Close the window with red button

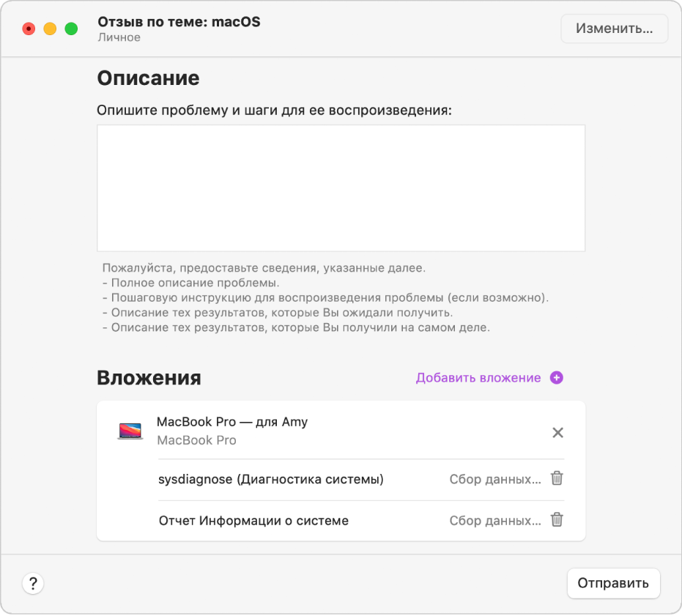[x=29, y=29]
